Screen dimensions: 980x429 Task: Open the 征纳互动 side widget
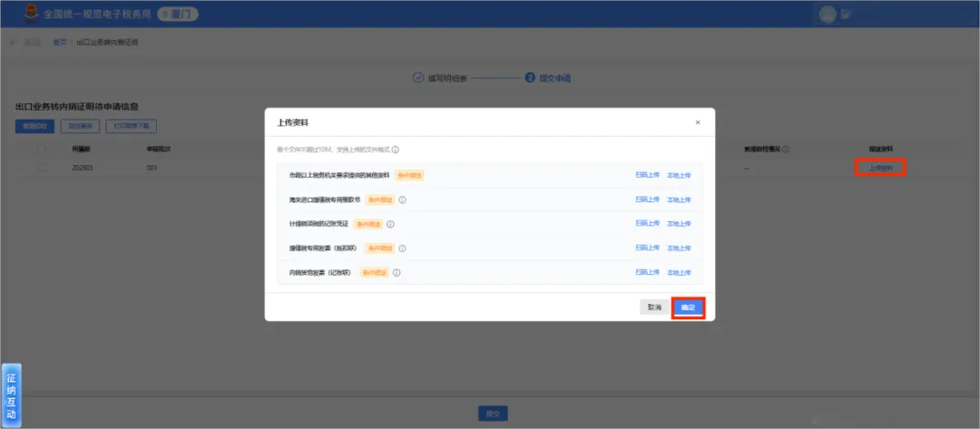[11, 395]
